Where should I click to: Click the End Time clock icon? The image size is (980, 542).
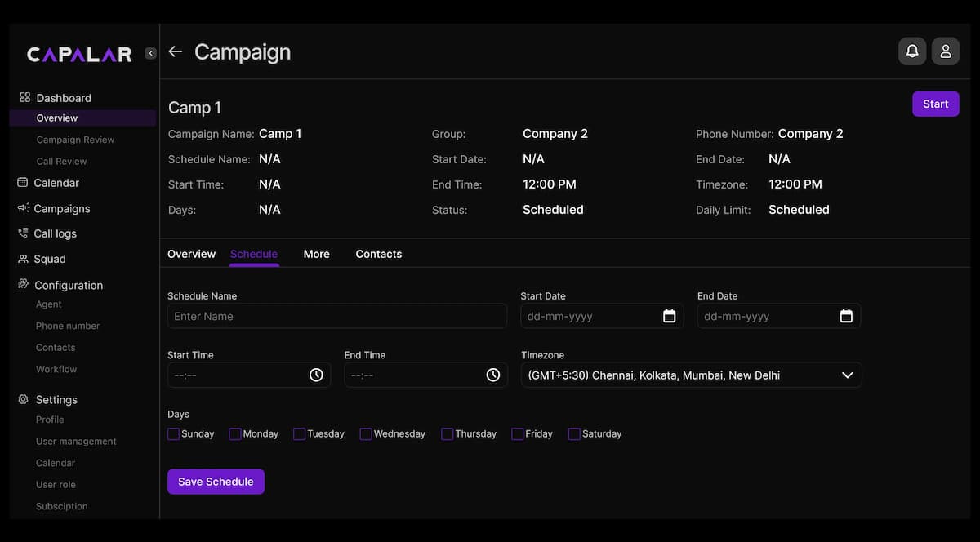tap(493, 375)
